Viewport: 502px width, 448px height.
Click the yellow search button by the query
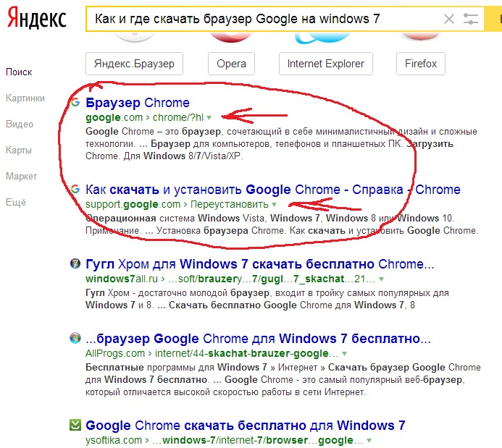(493, 19)
